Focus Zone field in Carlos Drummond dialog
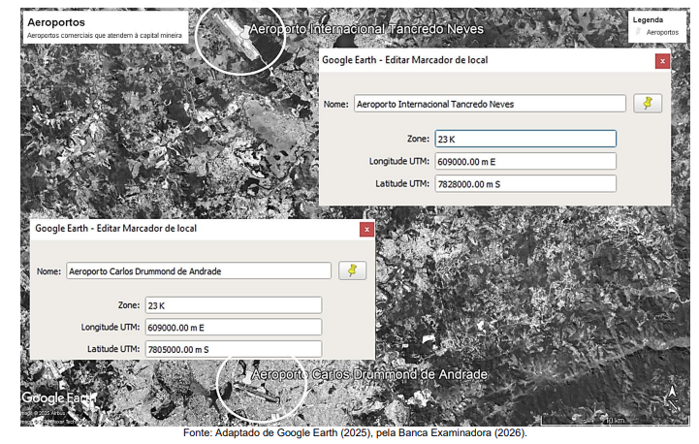699x444 pixels. [233, 305]
